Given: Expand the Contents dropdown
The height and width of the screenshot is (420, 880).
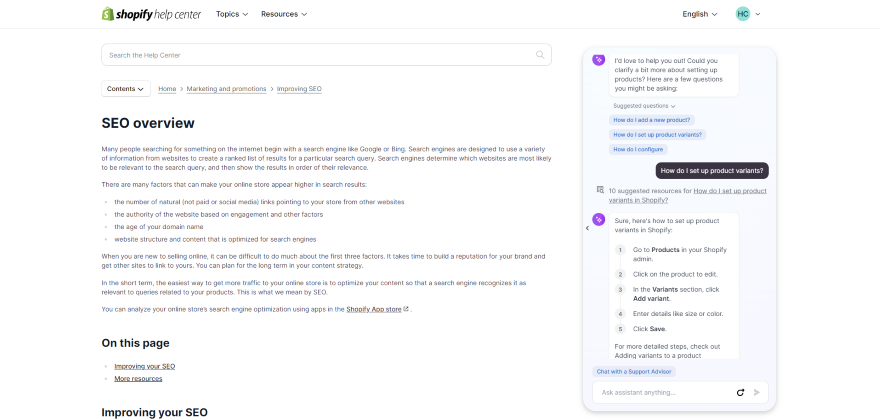Looking at the screenshot, I should coord(126,89).
